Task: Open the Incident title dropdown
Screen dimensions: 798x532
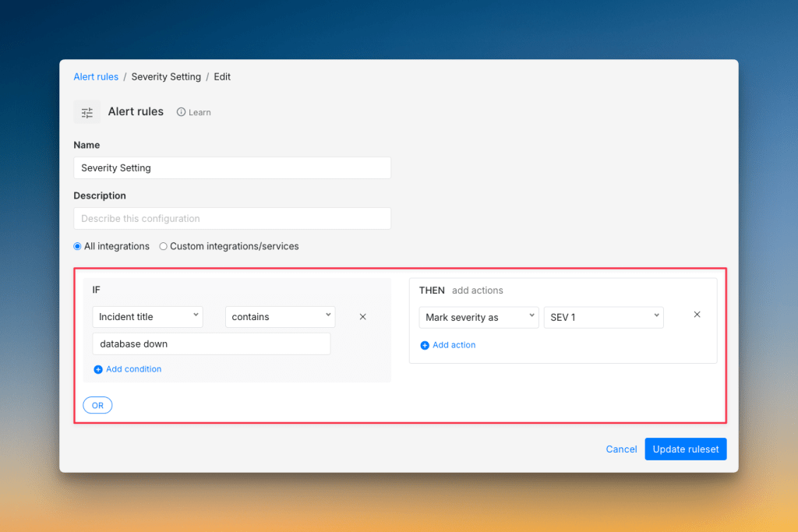Action: 147,316
